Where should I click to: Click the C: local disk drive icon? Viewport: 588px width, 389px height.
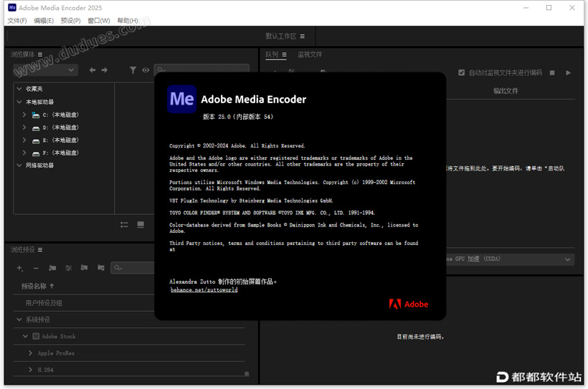tap(36, 115)
